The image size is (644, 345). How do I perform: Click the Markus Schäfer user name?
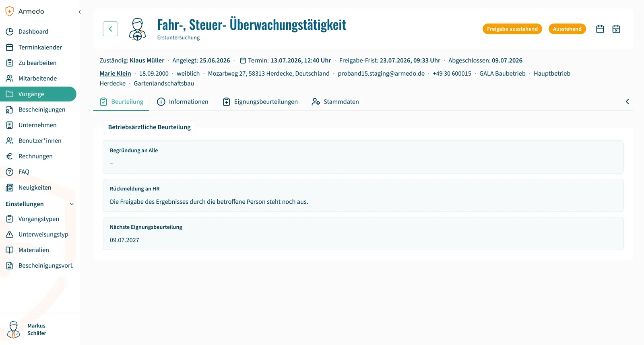[x=37, y=329]
